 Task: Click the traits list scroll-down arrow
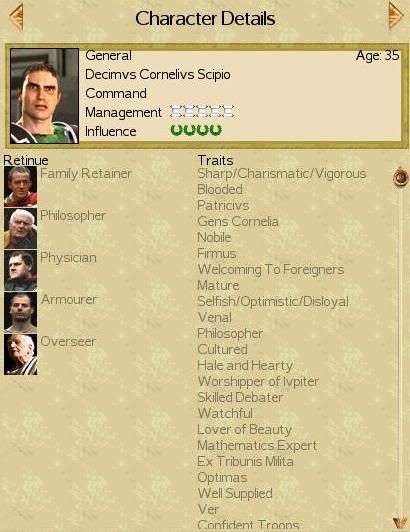coord(400,524)
